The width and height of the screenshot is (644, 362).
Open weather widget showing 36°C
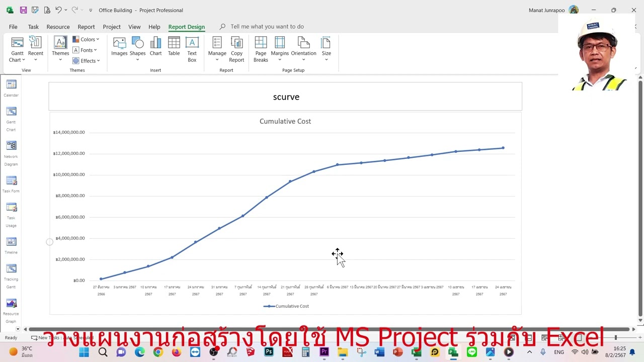21,351
